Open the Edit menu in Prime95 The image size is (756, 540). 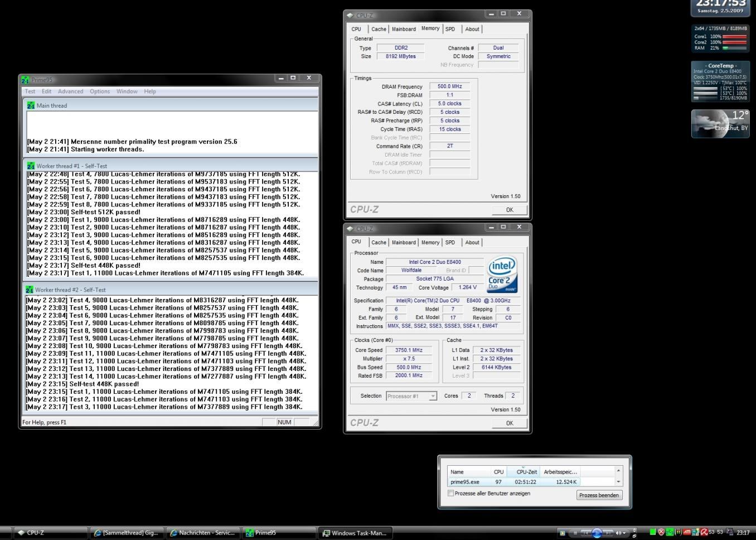click(46, 91)
